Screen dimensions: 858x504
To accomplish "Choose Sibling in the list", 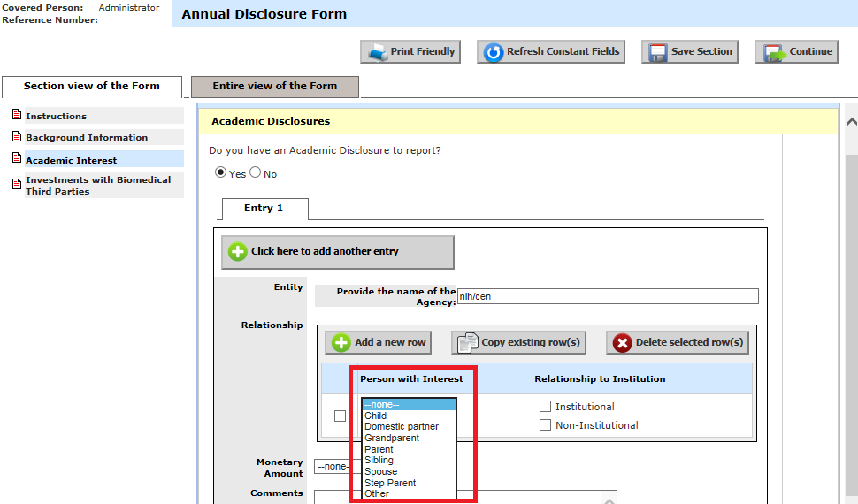I will point(409,460).
